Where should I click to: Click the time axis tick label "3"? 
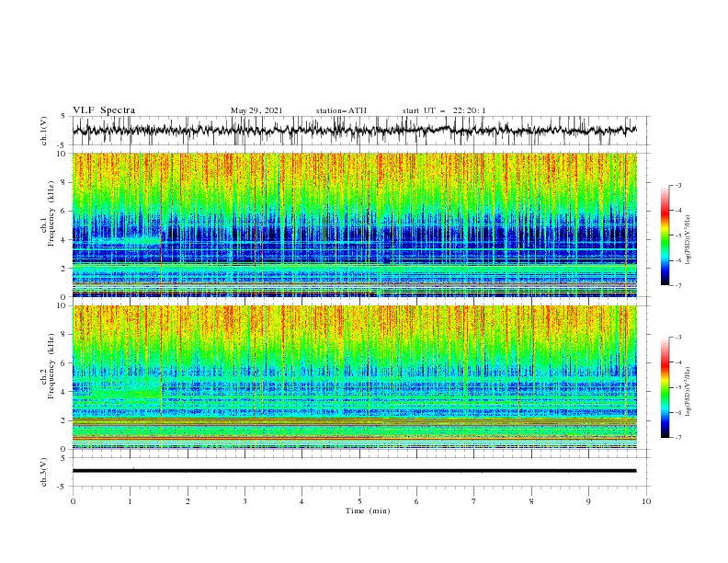click(x=245, y=501)
